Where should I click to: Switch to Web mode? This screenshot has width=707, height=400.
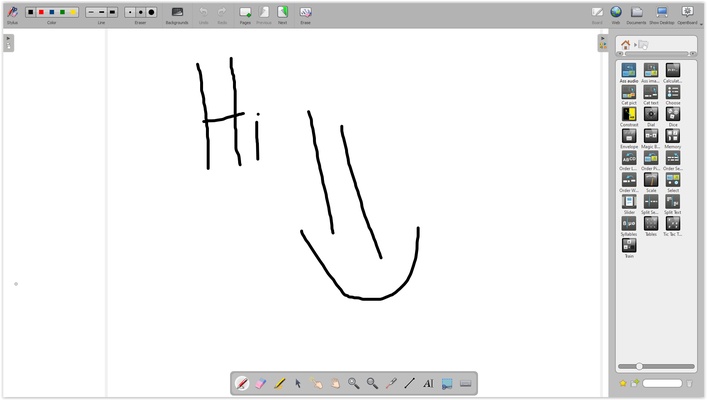[616, 13]
